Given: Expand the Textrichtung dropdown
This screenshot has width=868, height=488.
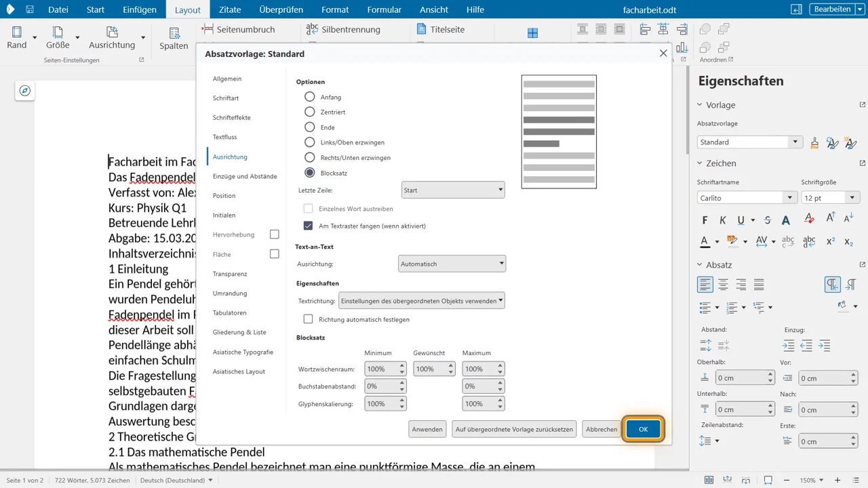Looking at the screenshot, I should [422, 300].
